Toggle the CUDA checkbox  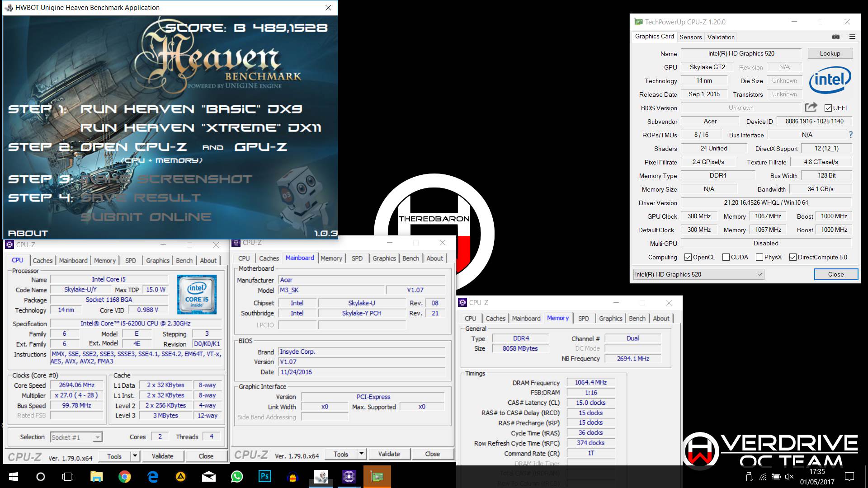point(726,257)
